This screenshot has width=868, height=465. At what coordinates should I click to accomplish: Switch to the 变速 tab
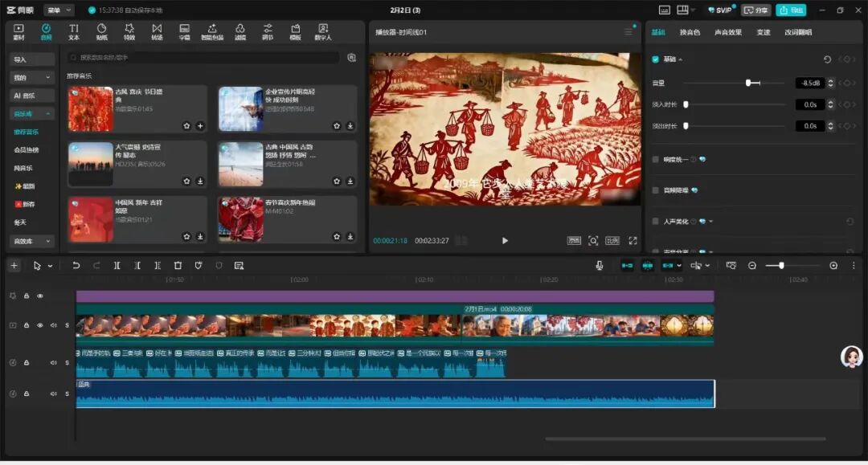coord(763,33)
